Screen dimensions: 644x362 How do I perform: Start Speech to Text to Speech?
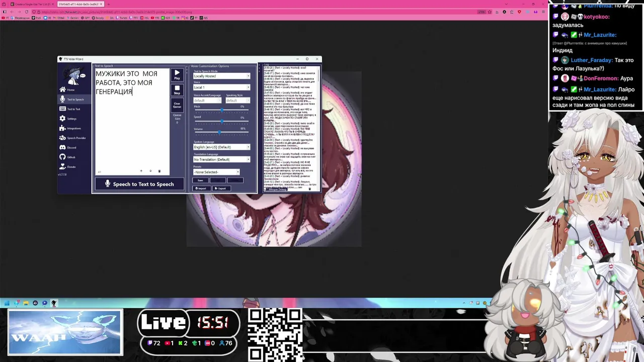click(139, 184)
